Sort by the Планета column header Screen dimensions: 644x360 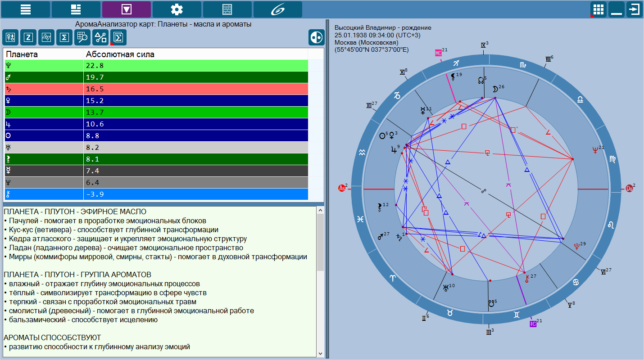coord(44,54)
